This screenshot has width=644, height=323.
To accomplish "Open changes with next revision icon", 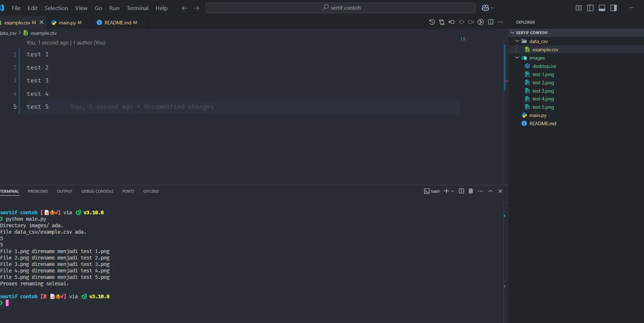I will pos(471,22).
